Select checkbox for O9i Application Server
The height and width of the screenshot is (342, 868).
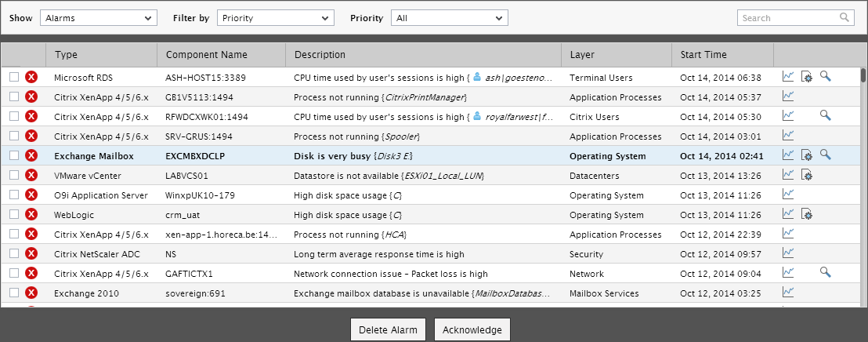[14, 195]
